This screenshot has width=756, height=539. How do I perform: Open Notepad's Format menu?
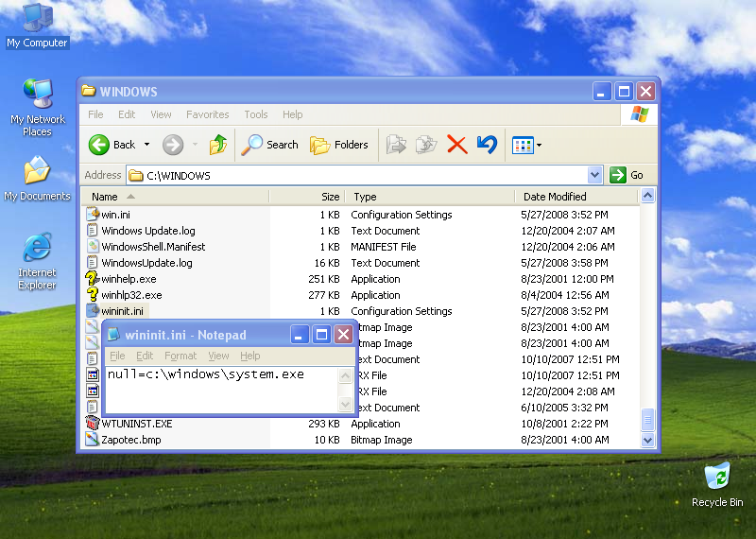click(180, 356)
